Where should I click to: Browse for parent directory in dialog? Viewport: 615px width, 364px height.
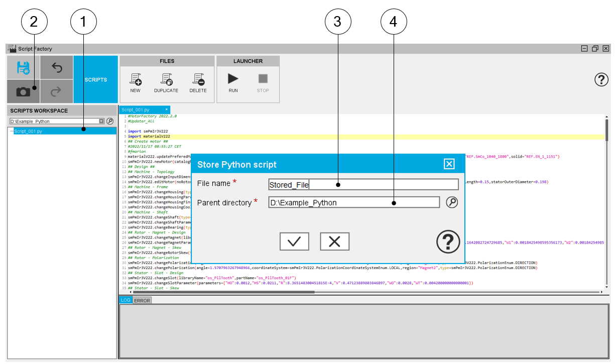point(452,202)
